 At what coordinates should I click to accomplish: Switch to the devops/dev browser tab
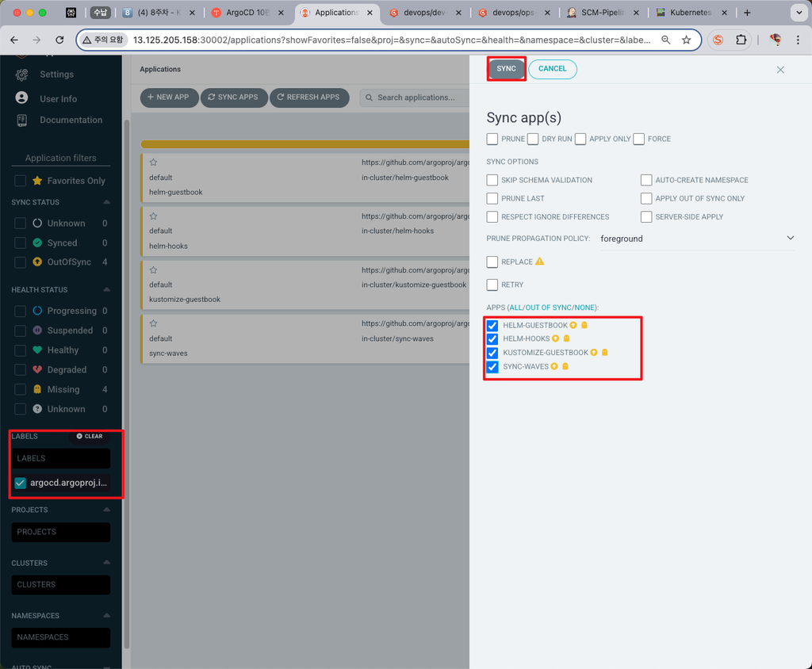pyautogui.click(x=425, y=13)
